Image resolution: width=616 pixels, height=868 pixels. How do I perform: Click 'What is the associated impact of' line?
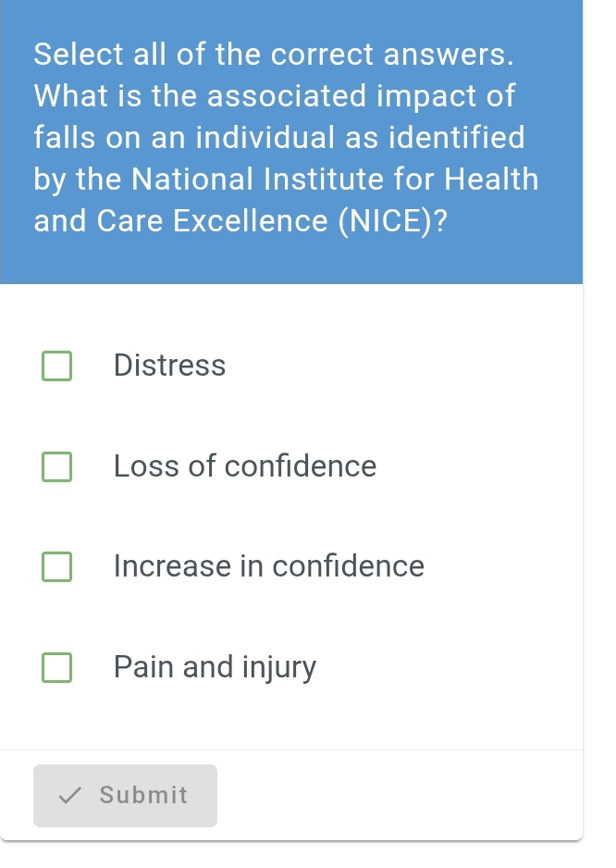click(x=275, y=96)
